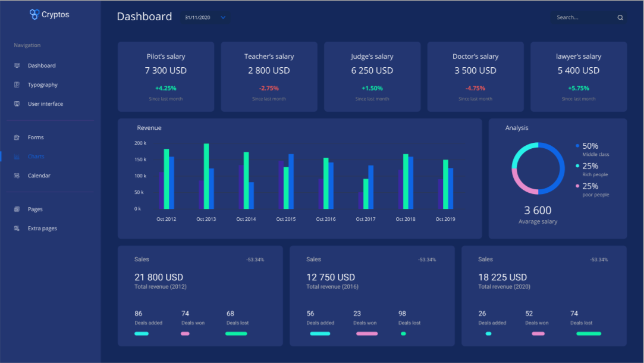The width and height of the screenshot is (644, 363).
Task: Open the Extra pages link
Action: [42, 228]
